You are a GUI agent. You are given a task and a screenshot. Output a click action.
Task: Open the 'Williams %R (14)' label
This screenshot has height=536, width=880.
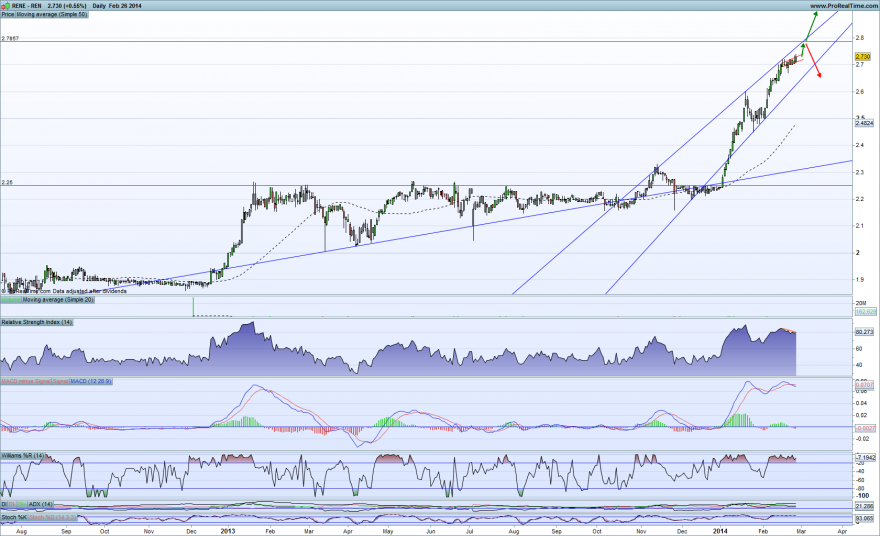(23, 456)
